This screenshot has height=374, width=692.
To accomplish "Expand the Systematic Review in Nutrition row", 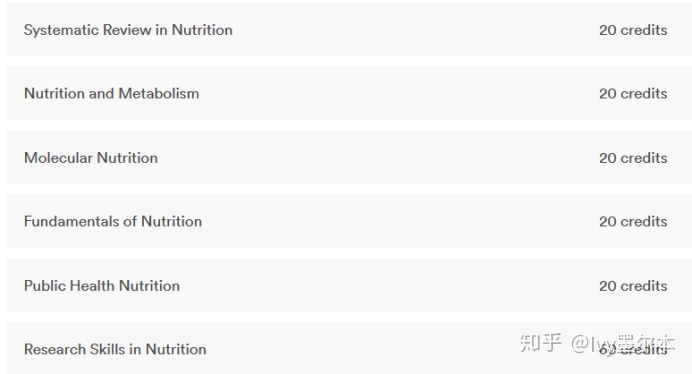I will (349, 30).
